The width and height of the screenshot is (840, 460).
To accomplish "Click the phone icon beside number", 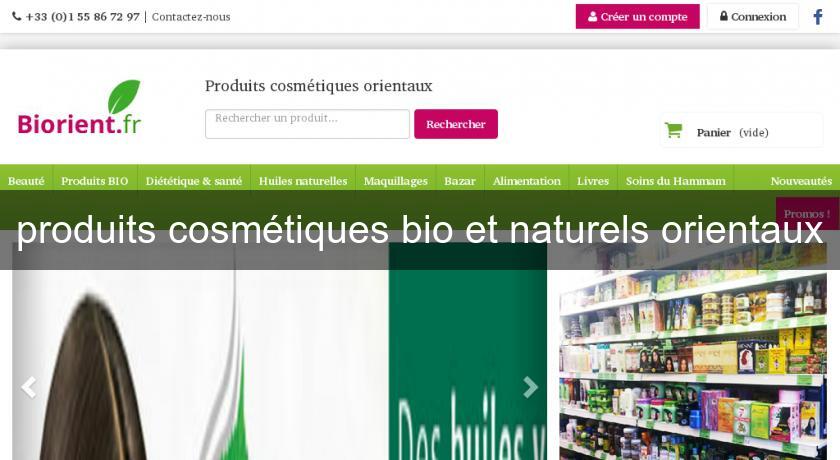I will 17,17.
